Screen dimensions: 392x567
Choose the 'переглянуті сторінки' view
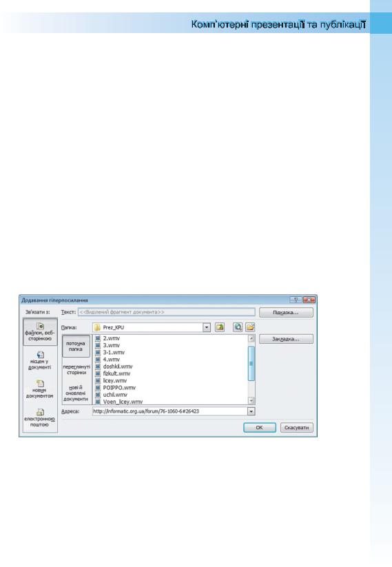(x=76, y=369)
